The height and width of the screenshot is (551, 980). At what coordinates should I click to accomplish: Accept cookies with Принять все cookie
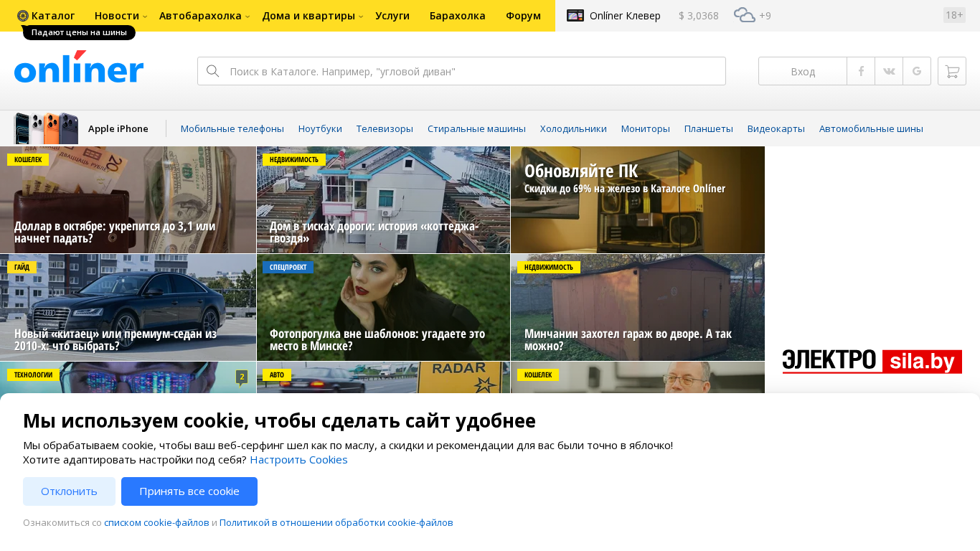(189, 491)
